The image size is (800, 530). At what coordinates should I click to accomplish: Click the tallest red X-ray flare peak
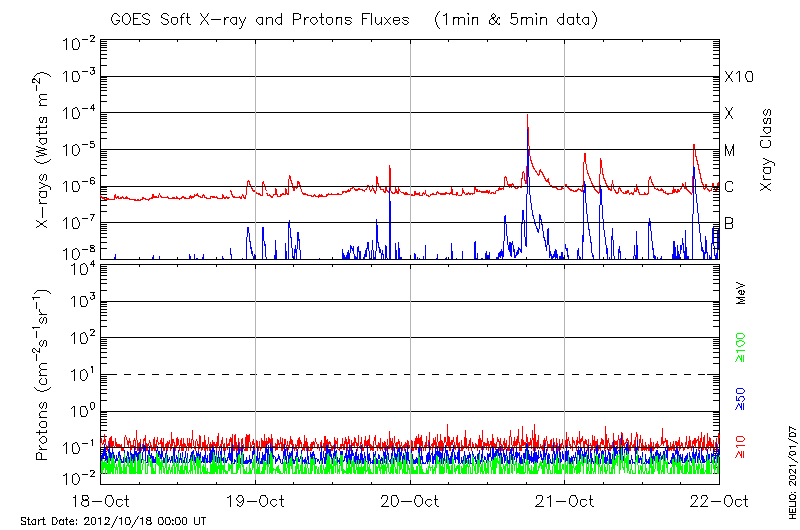tap(527, 116)
